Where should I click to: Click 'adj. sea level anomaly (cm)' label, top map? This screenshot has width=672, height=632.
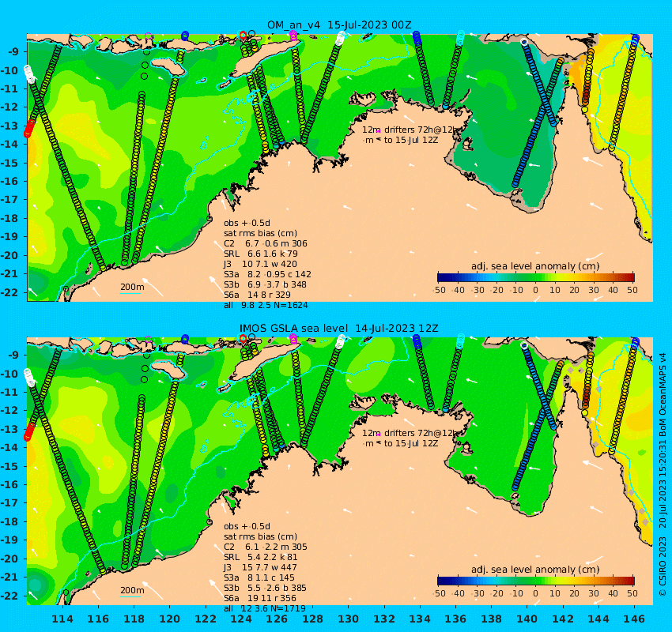tap(535, 266)
